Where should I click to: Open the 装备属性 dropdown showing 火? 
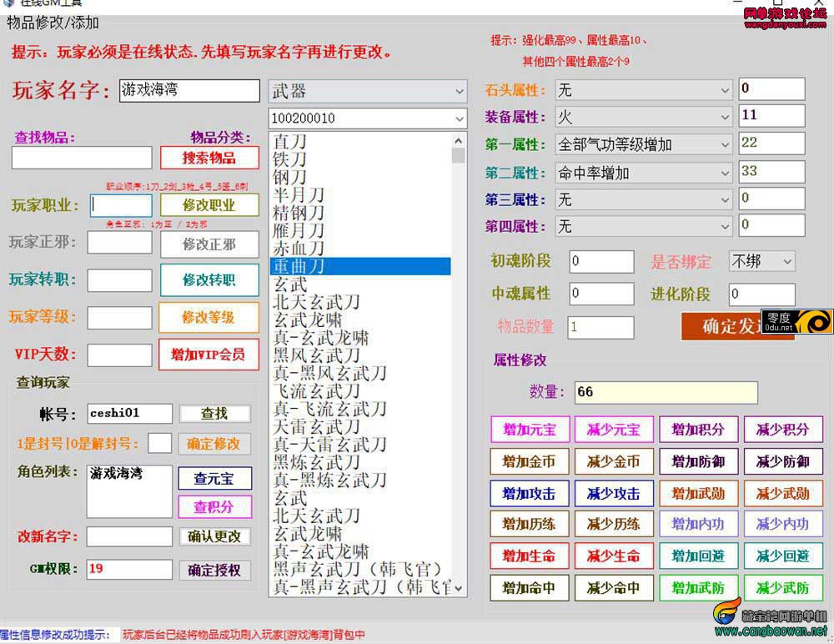[644, 117]
